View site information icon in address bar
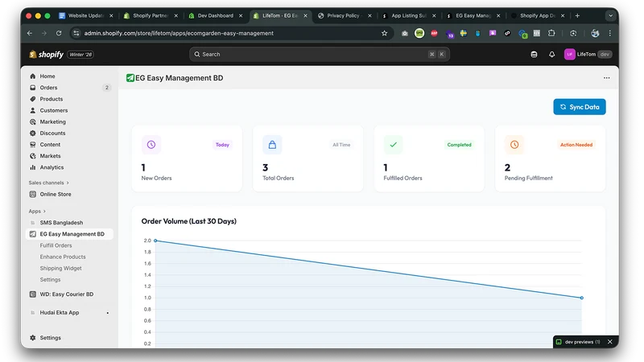This screenshot has height=362, width=644. click(76, 33)
